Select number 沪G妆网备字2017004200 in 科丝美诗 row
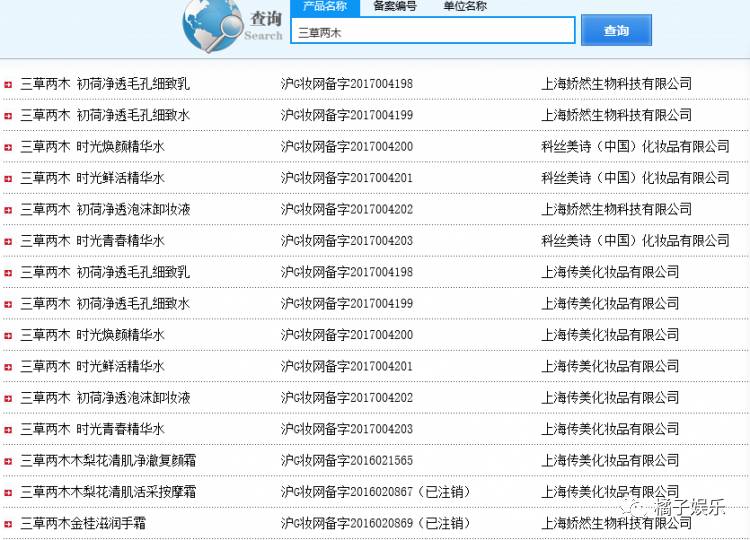 pos(347,147)
